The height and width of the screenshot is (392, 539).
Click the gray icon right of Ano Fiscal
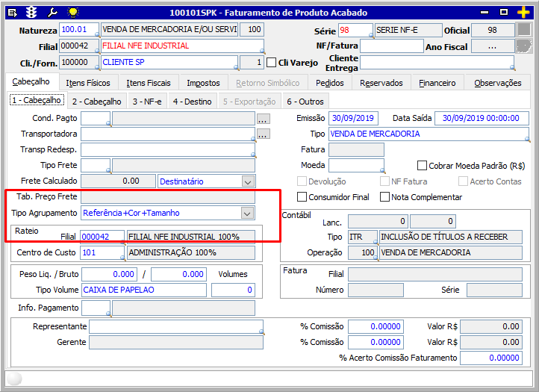[525, 46]
